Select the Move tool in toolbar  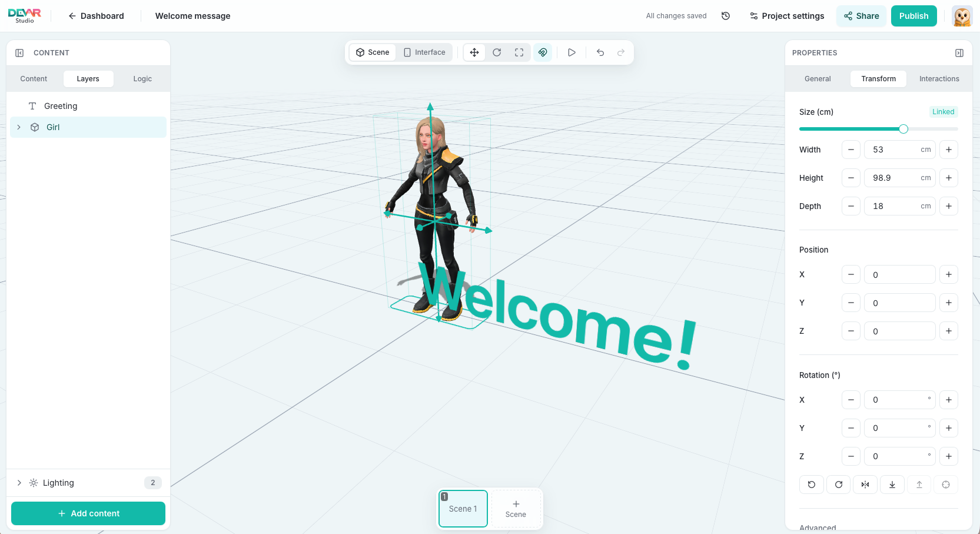click(474, 52)
